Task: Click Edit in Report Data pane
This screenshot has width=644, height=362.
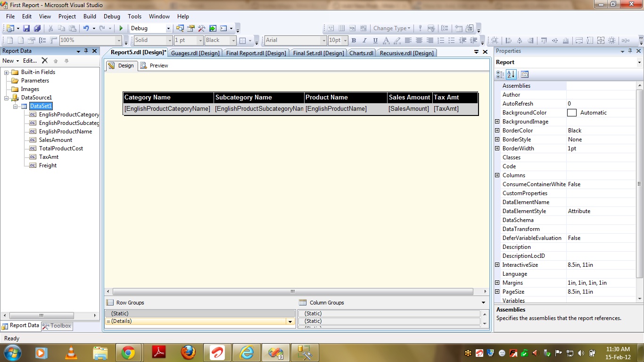Action: [x=30, y=61]
